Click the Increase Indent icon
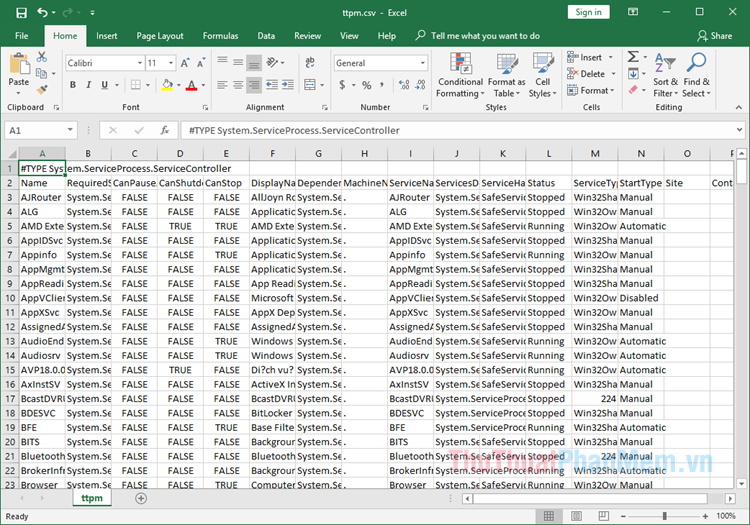 tap(287, 85)
